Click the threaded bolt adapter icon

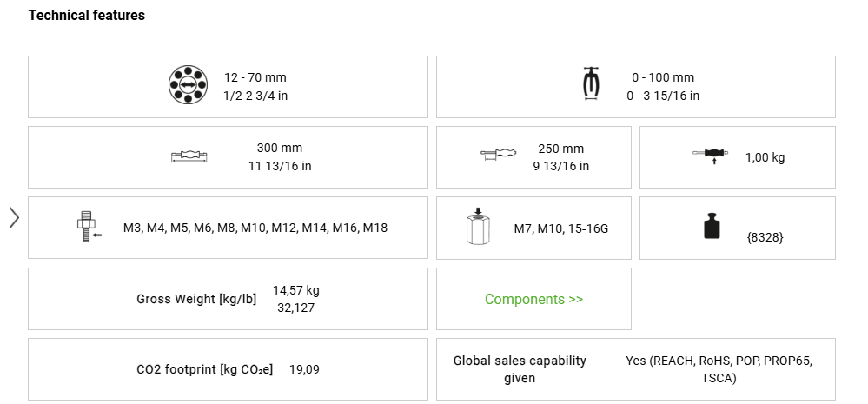(88, 227)
